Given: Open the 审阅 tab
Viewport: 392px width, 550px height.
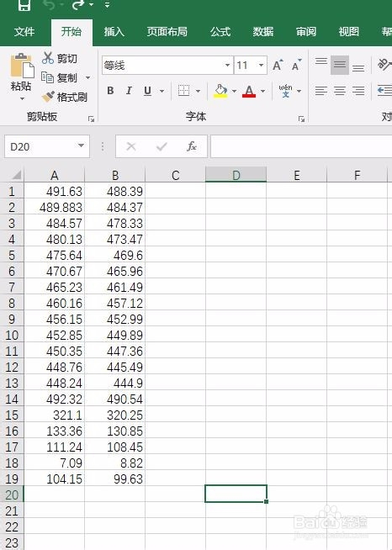Looking at the screenshot, I should (x=306, y=32).
